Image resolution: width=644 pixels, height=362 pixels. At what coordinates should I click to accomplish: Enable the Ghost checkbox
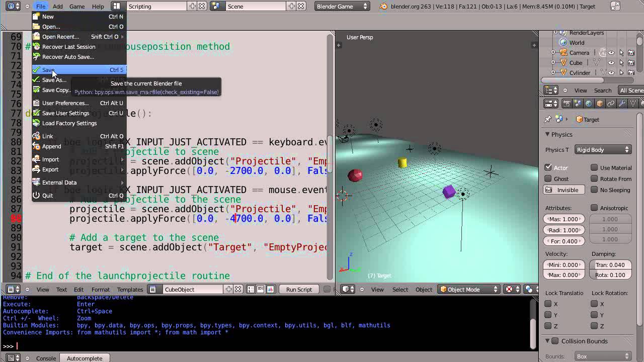coord(548,178)
